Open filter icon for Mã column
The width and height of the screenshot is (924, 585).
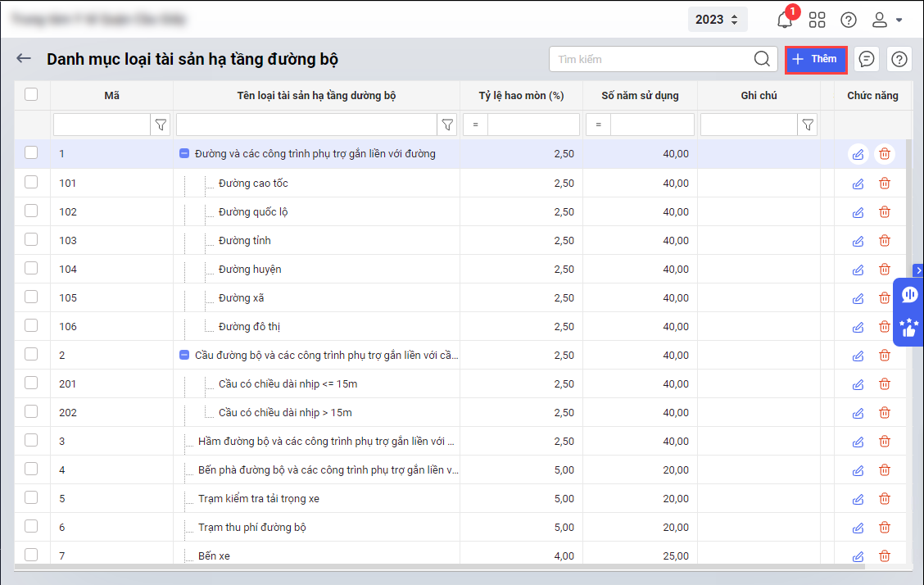click(x=161, y=125)
